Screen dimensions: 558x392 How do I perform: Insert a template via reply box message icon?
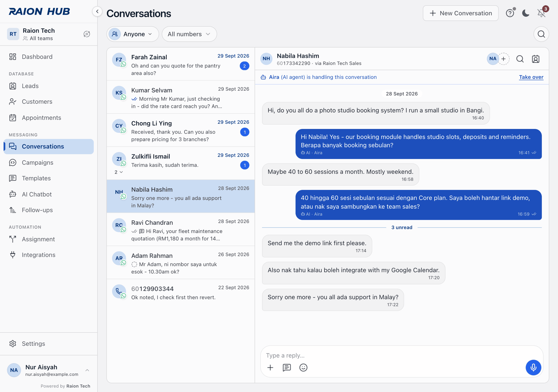click(287, 368)
